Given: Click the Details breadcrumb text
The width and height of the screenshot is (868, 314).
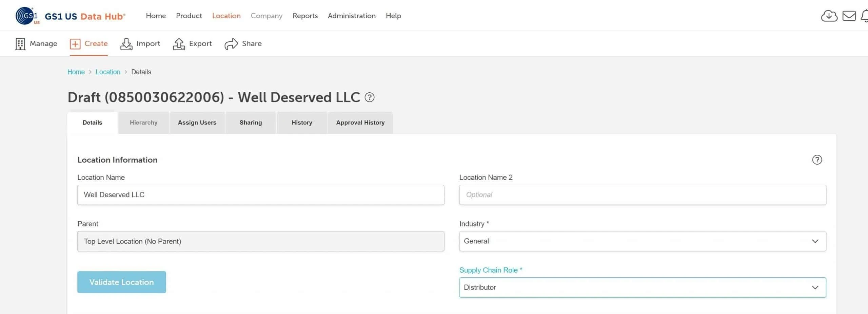Looking at the screenshot, I should (x=141, y=72).
